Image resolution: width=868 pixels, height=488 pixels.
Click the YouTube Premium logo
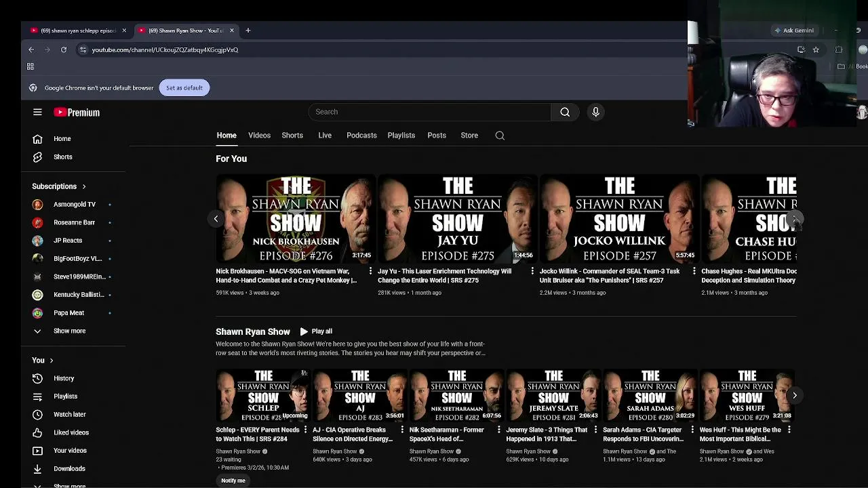[x=77, y=113]
